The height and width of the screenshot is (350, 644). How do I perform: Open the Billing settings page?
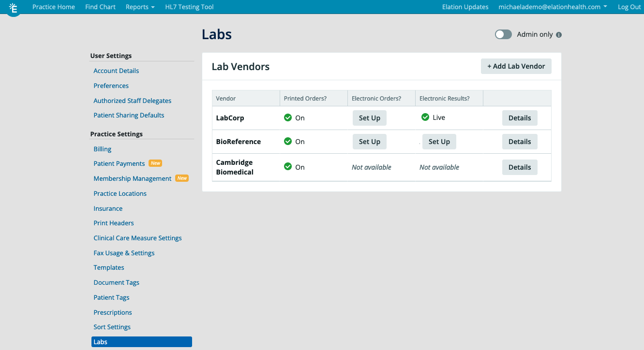click(102, 149)
